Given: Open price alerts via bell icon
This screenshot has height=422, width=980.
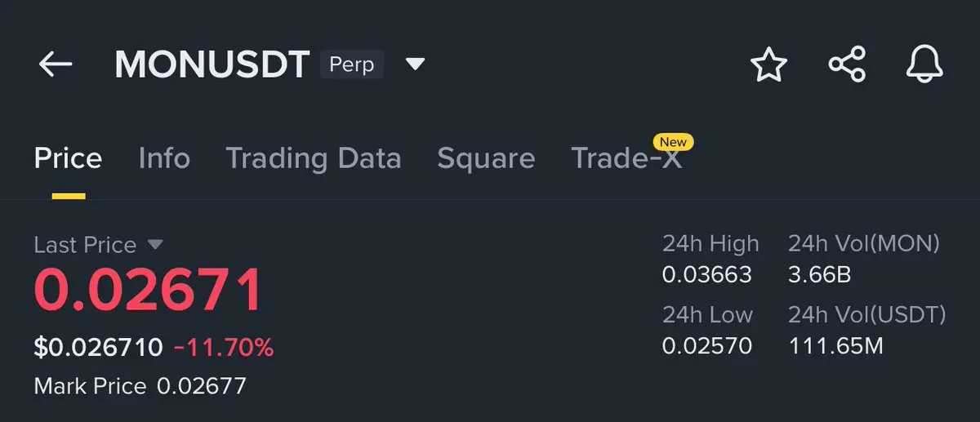Looking at the screenshot, I should pyautogui.click(x=924, y=64).
